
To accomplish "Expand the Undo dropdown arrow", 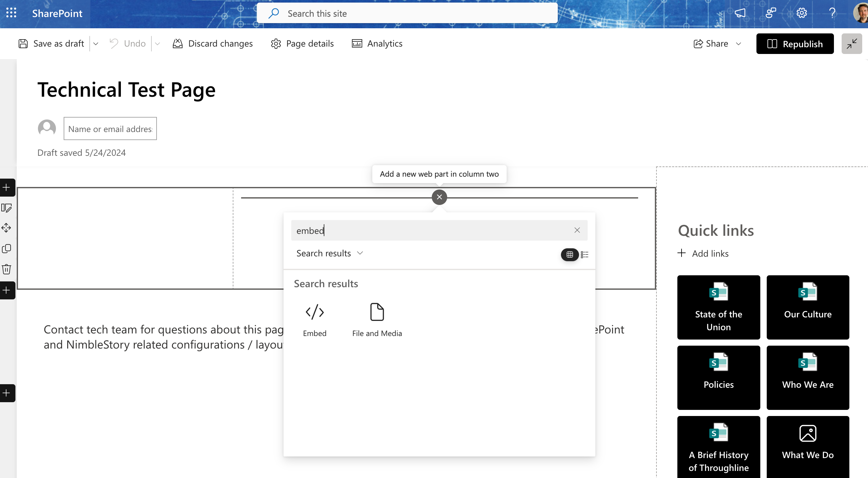I will coord(157,43).
